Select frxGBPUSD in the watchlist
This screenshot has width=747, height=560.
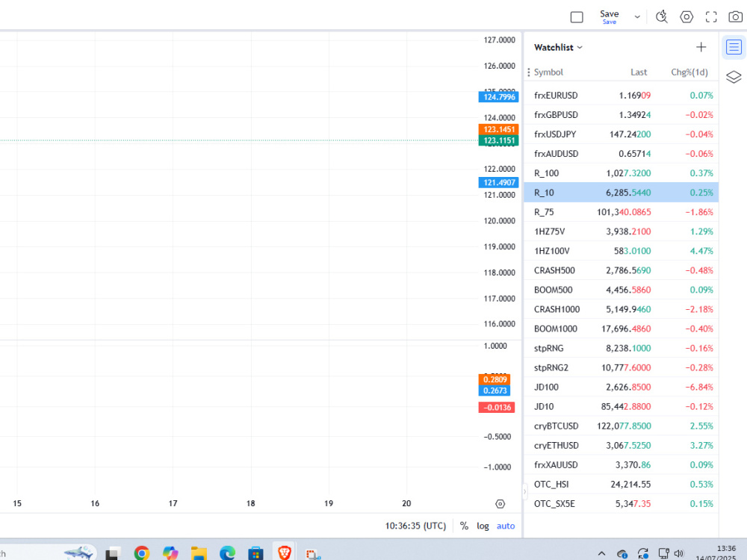click(x=621, y=115)
